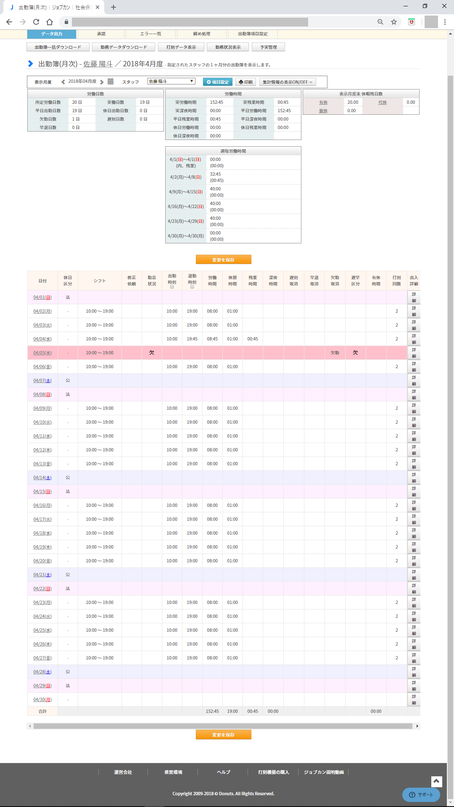This screenshot has width=454, height=807.
Task: Click the padlock icon in the address bar
Action: tap(66, 22)
